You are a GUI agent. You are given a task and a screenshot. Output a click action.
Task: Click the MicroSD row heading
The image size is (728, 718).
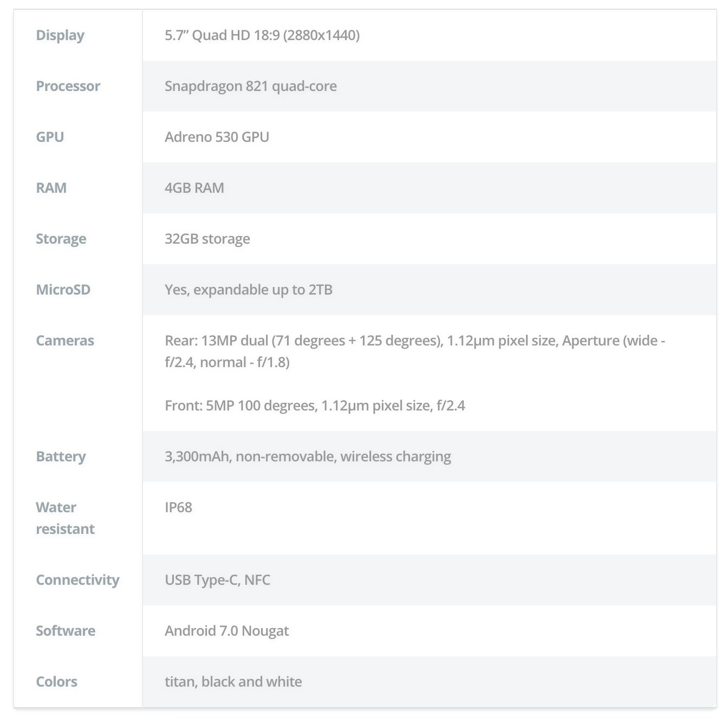pyautogui.click(x=63, y=290)
